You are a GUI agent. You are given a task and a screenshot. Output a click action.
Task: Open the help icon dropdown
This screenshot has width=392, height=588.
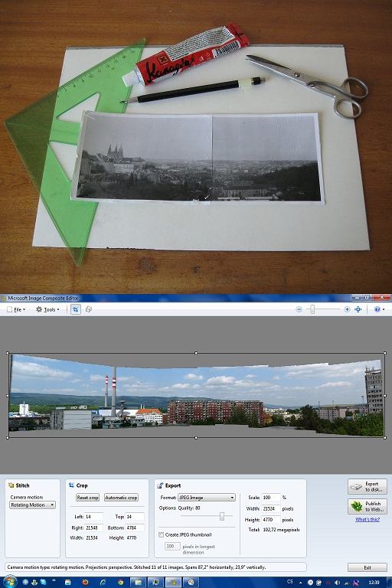point(379,309)
